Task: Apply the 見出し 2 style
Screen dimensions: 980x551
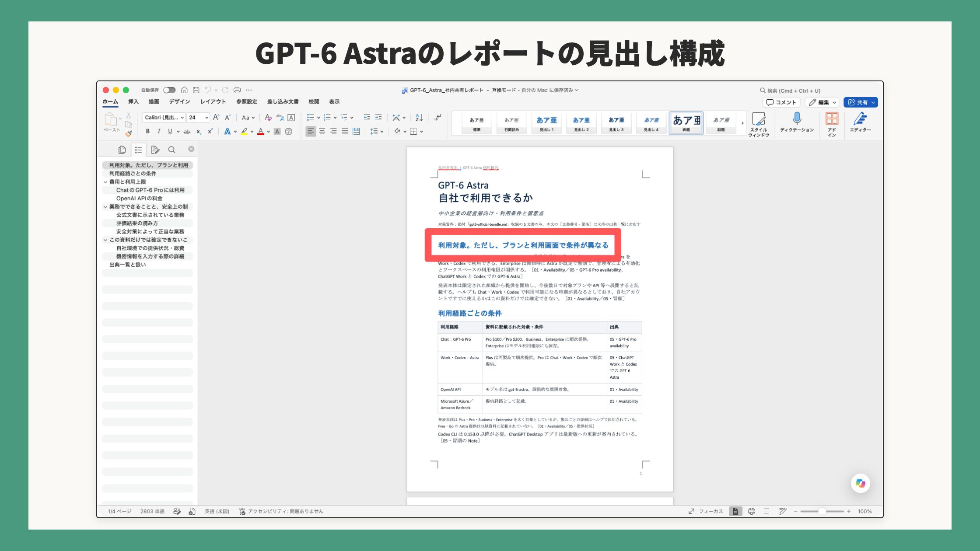Action: pyautogui.click(x=581, y=123)
